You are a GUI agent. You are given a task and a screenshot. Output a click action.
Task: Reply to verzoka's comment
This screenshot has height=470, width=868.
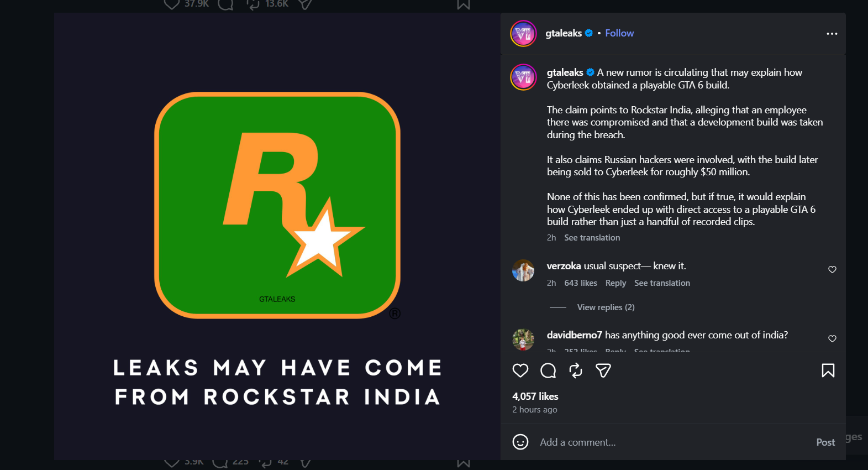616,283
